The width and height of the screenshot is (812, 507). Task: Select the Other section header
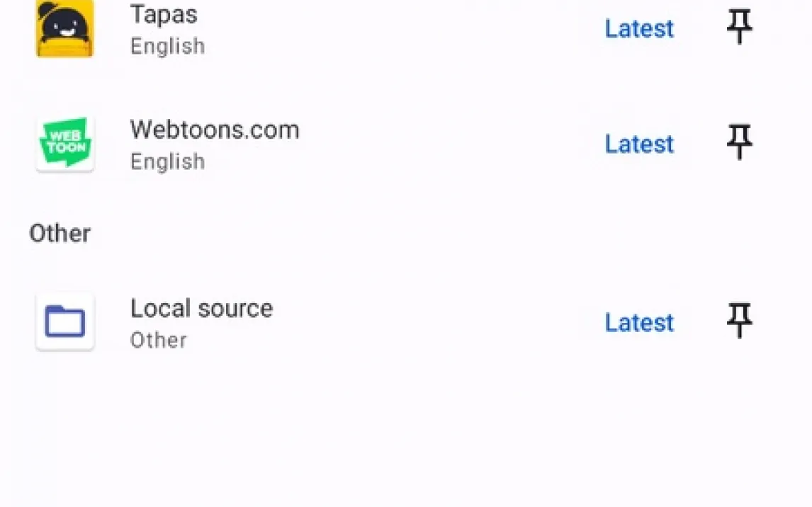[60, 234]
